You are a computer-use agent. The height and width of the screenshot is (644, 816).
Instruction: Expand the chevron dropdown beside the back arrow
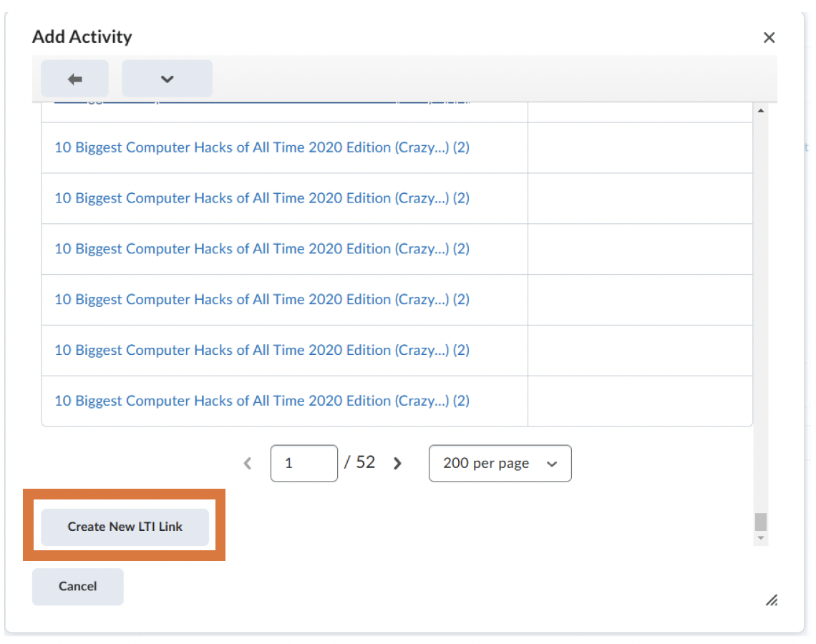[x=167, y=79]
